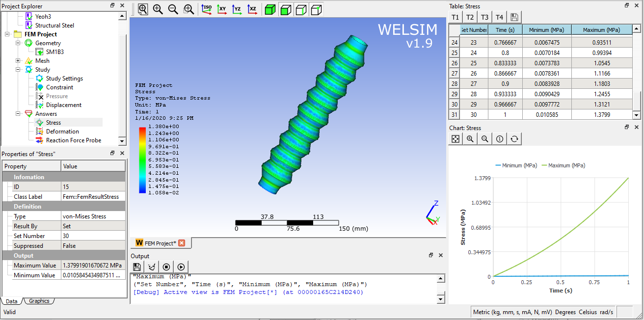Click the play button in Output panel
Screen dimensions: 644x320
click(181, 267)
